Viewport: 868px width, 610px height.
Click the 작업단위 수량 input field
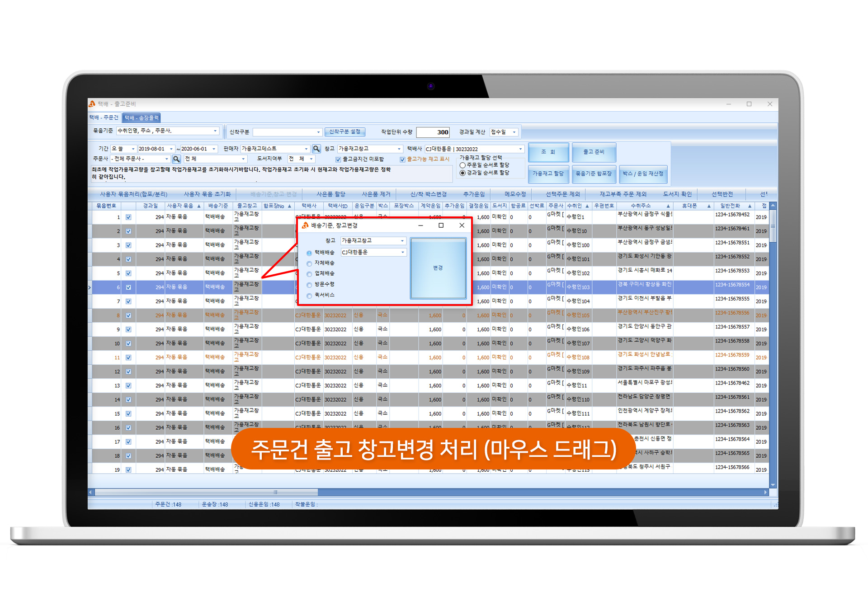pos(432,132)
